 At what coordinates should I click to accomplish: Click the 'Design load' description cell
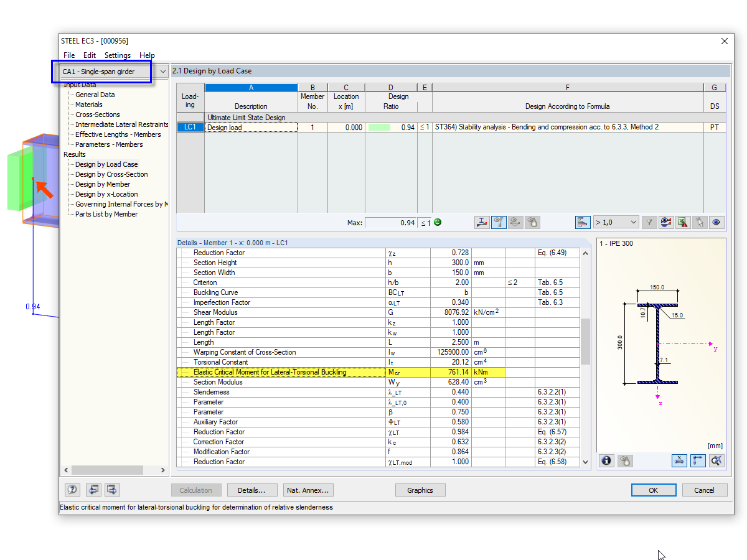pyautogui.click(x=251, y=128)
